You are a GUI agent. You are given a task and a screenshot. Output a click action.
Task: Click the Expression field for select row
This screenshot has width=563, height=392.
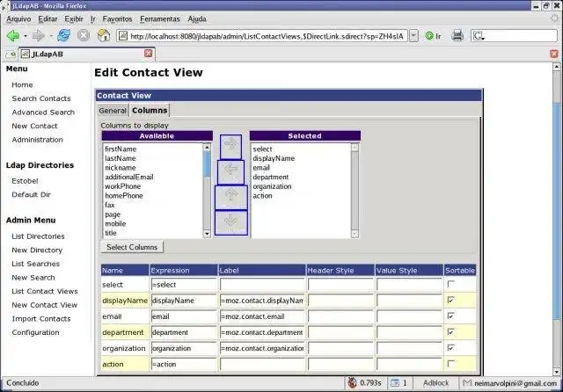pyautogui.click(x=184, y=285)
